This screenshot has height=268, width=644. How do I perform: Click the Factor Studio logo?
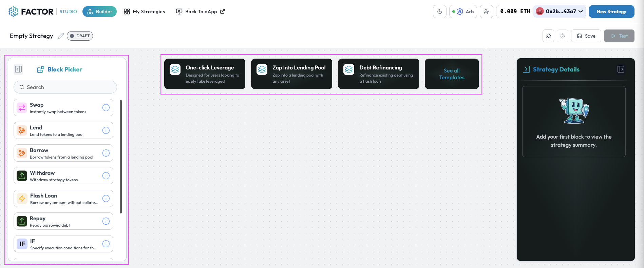[31, 12]
